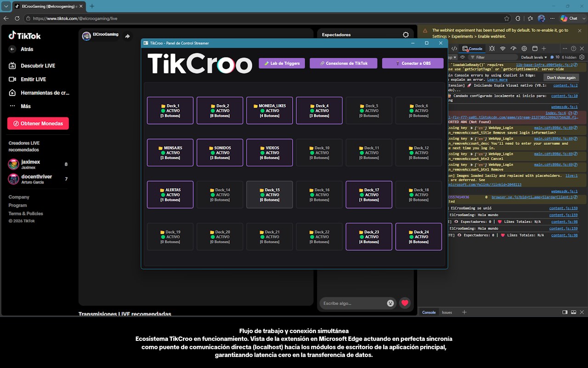Open the Program footer link
588x368 pixels.
coord(17,205)
